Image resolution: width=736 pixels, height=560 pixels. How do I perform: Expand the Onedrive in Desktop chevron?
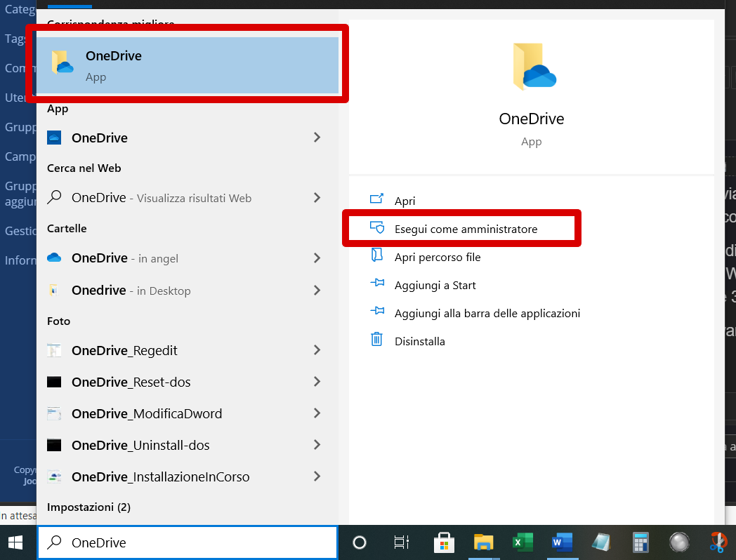pos(317,291)
